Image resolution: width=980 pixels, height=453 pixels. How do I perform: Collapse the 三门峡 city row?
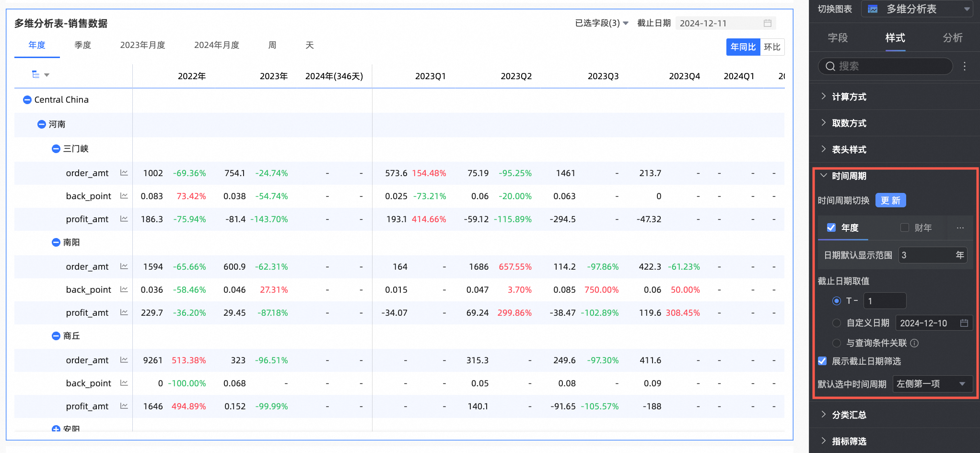pyautogui.click(x=56, y=149)
